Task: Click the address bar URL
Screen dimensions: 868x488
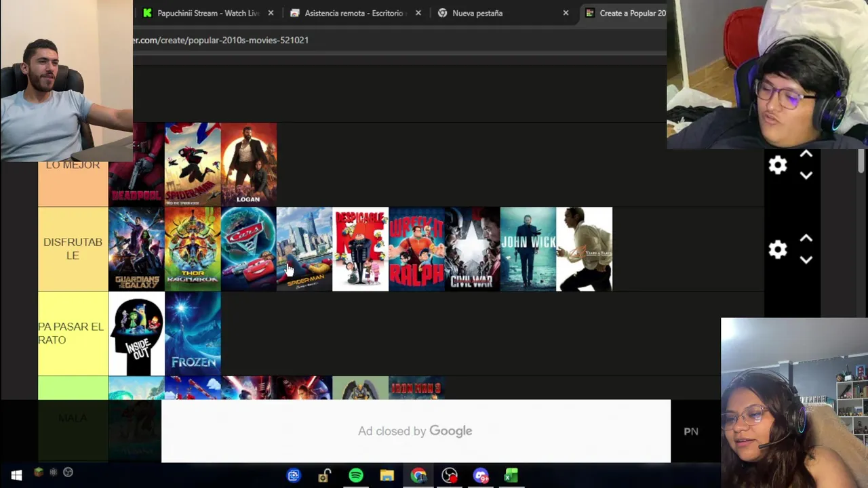Action: point(220,40)
